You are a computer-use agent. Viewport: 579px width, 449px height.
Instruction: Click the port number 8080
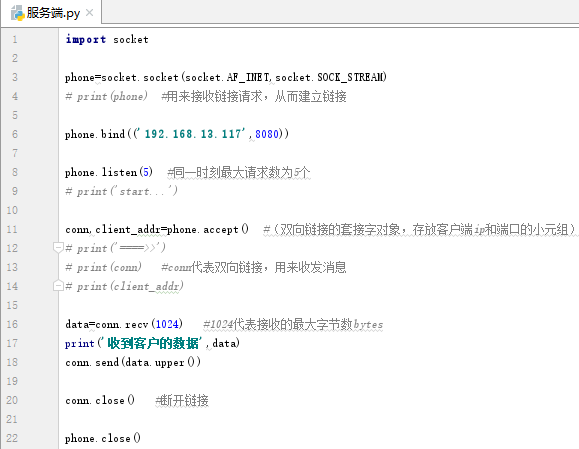tap(267, 134)
